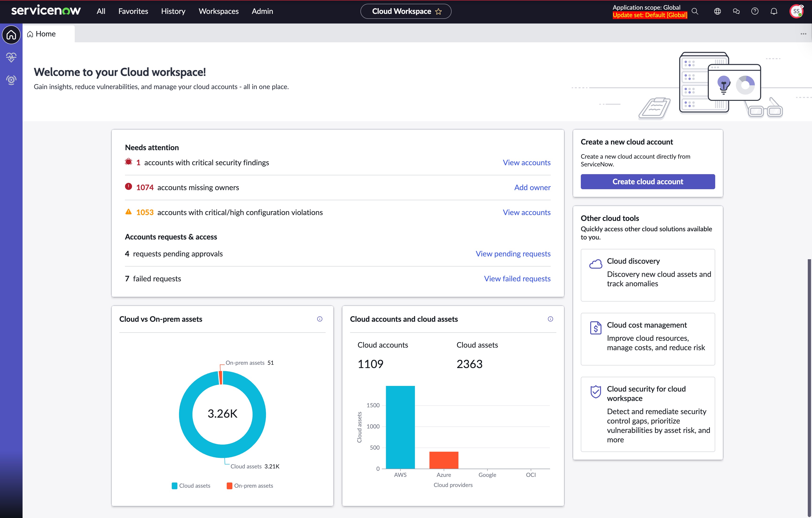The width and height of the screenshot is (812, 518).
Task: Open the notifications bell icon
Action: point(774,11)
